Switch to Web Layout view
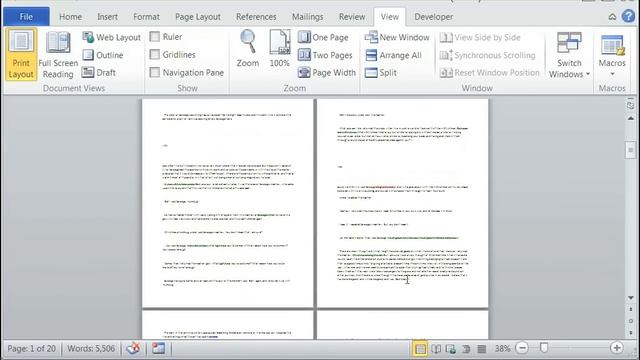The height and width of the screenshot is (360, 640). 111,37
